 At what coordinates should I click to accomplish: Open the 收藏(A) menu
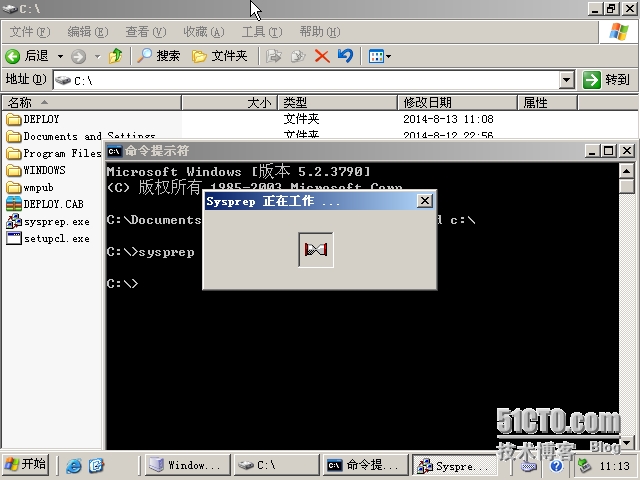tap(204, 32)
